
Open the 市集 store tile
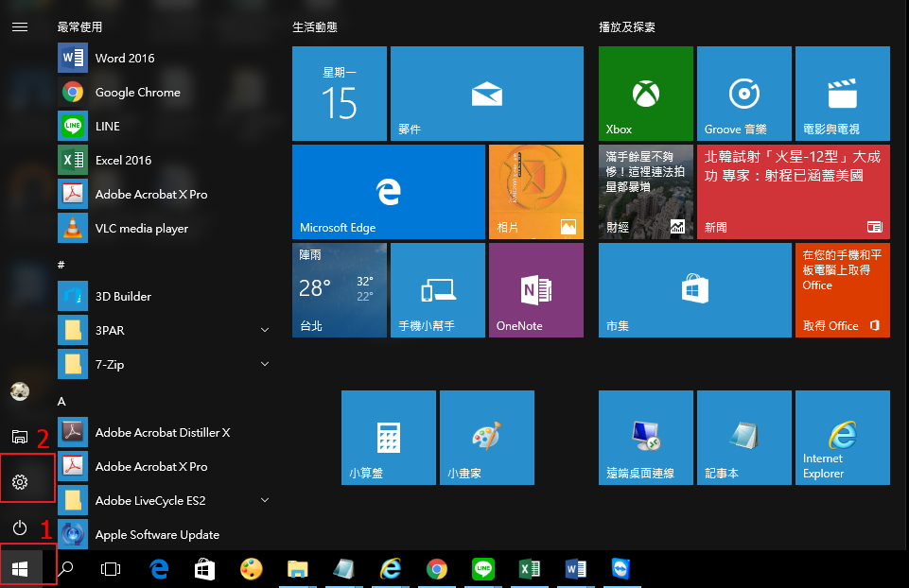click(695, 290)
